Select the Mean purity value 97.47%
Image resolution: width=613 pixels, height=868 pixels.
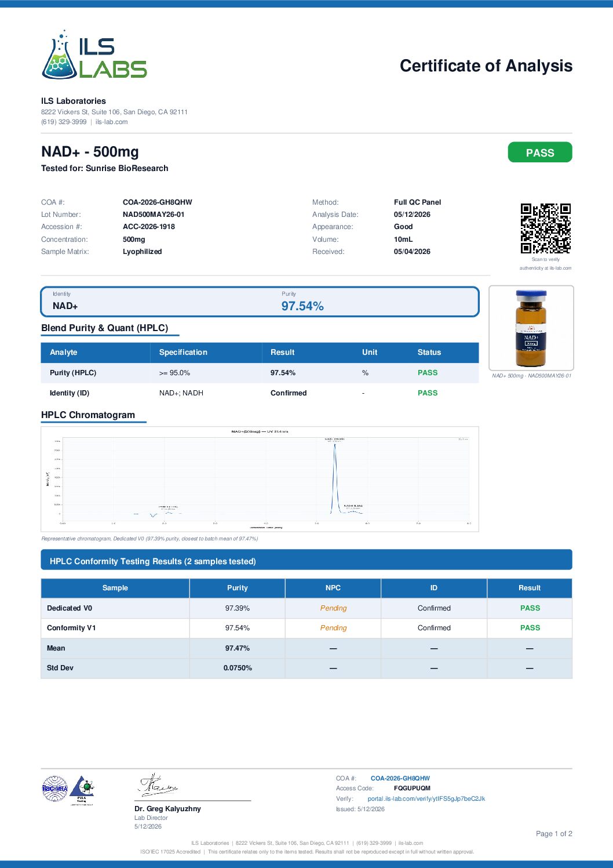238,648
